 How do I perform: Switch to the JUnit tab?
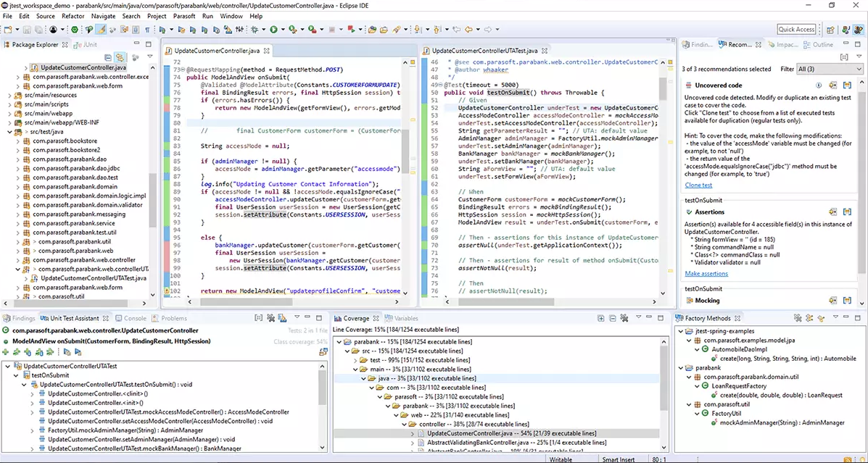coord(85,44)
